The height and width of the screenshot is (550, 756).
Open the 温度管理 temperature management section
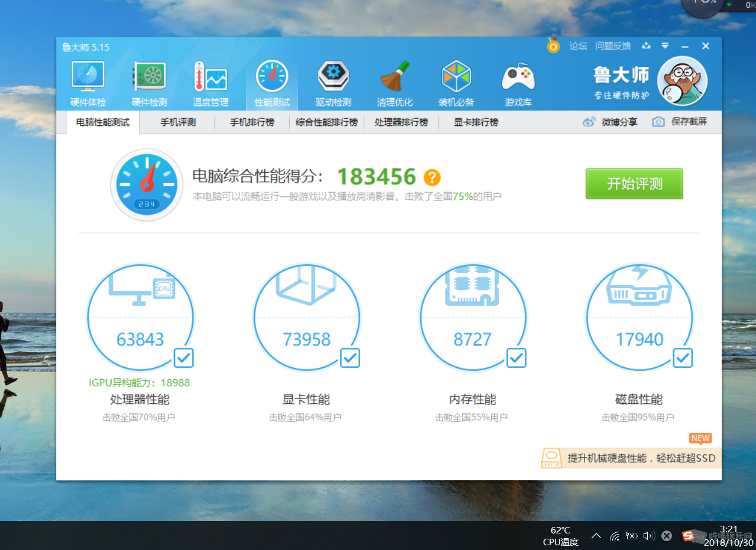pyautogui.click(x=211, y=84)
